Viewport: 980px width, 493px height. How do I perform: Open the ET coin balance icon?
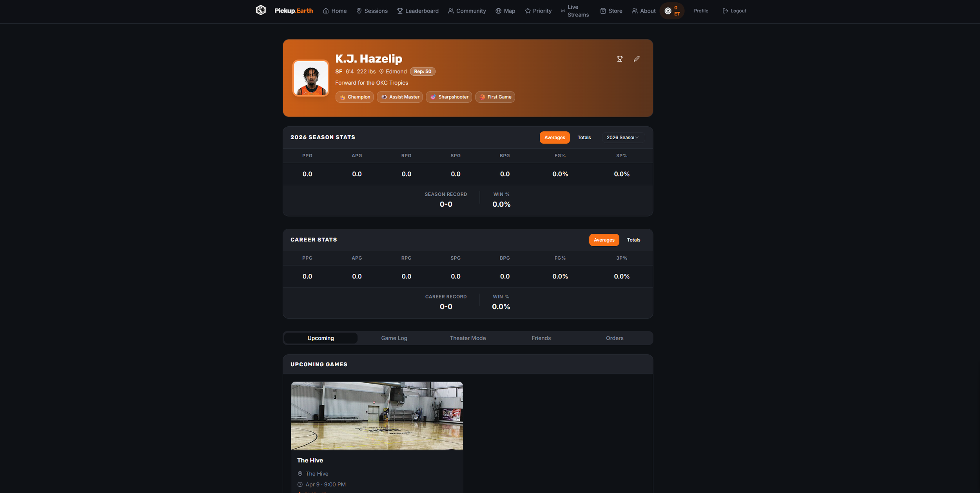668,11
